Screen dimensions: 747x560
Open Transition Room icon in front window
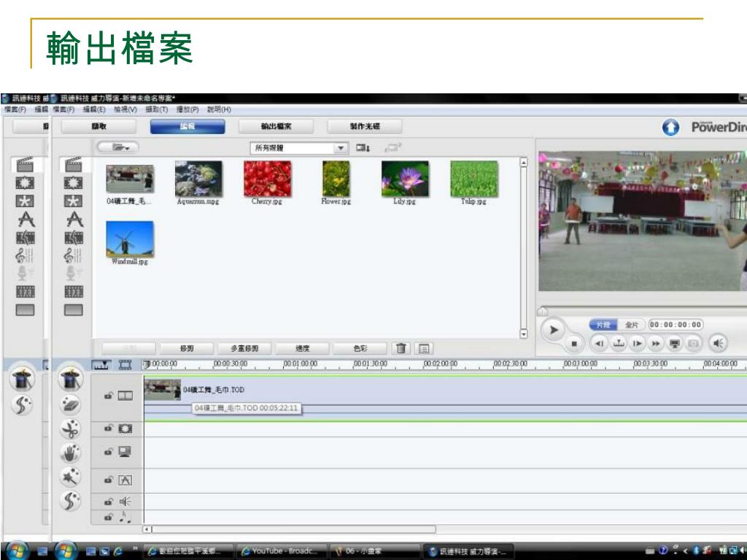click(74, 237)
